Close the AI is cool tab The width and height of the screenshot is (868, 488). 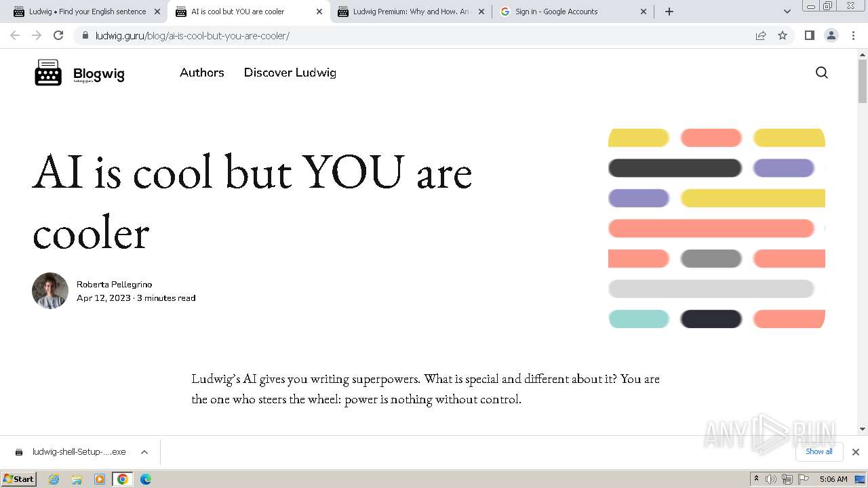click(319, 12)
